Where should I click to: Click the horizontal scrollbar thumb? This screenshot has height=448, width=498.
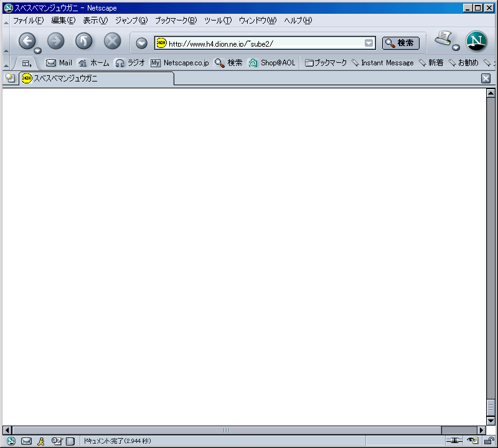227,430
